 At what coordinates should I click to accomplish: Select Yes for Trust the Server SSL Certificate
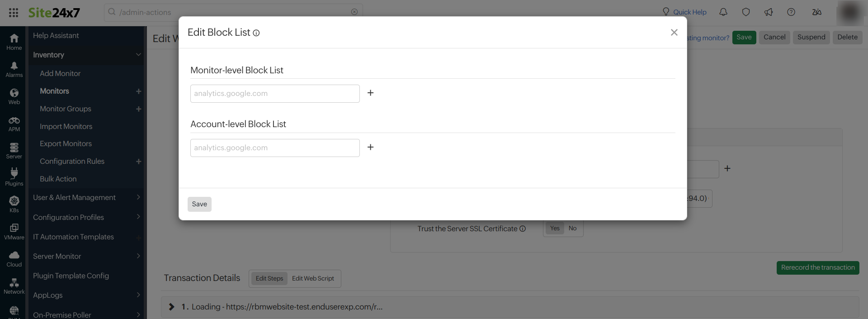(x=555, y=229)
